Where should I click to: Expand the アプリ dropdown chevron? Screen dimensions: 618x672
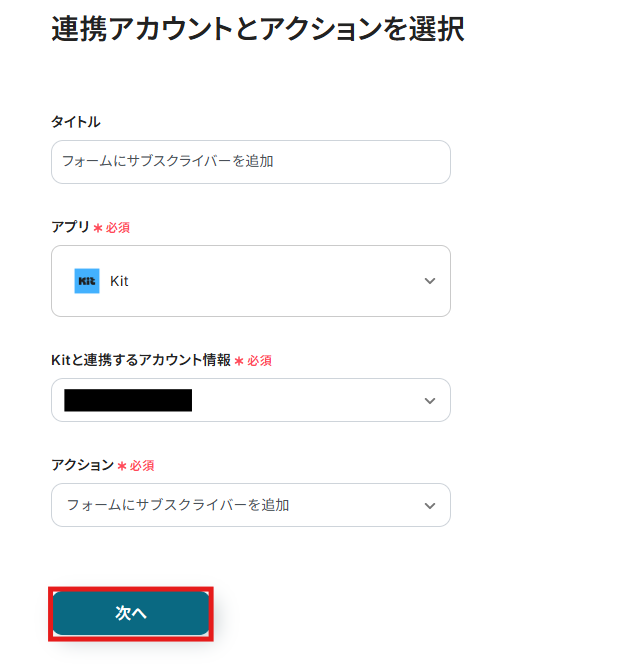point(430,281)
